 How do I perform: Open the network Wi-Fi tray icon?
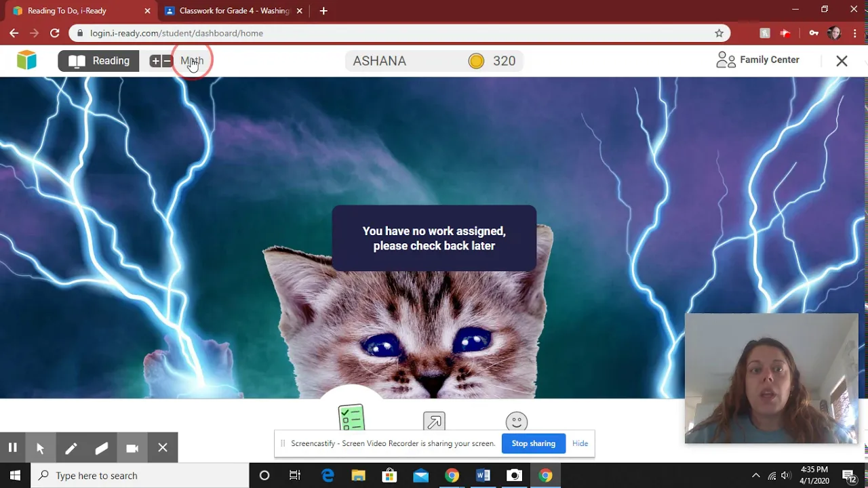tap(772, 475)
